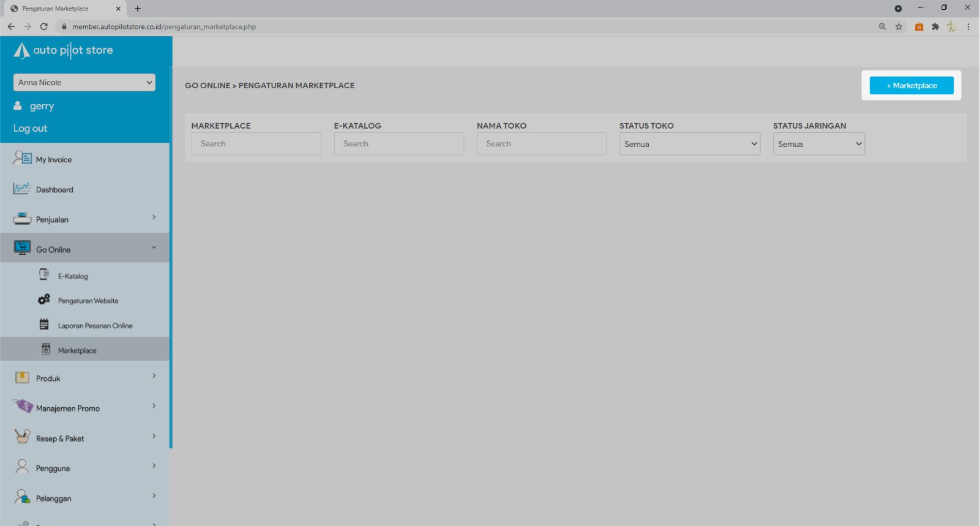The height and width of the screenshot is (526, 980).
Task: Open the Anna Nicole store dropdown
Action: click(x=84, y=83)
